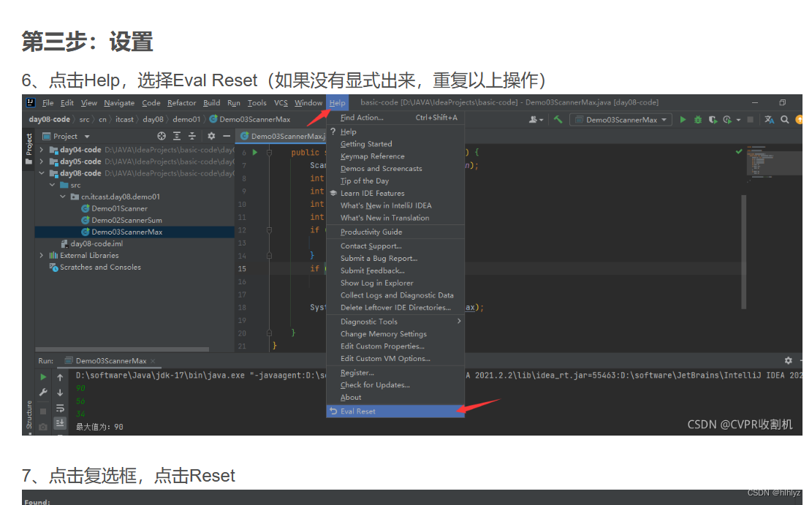Click the Help menu

(337, 103)
